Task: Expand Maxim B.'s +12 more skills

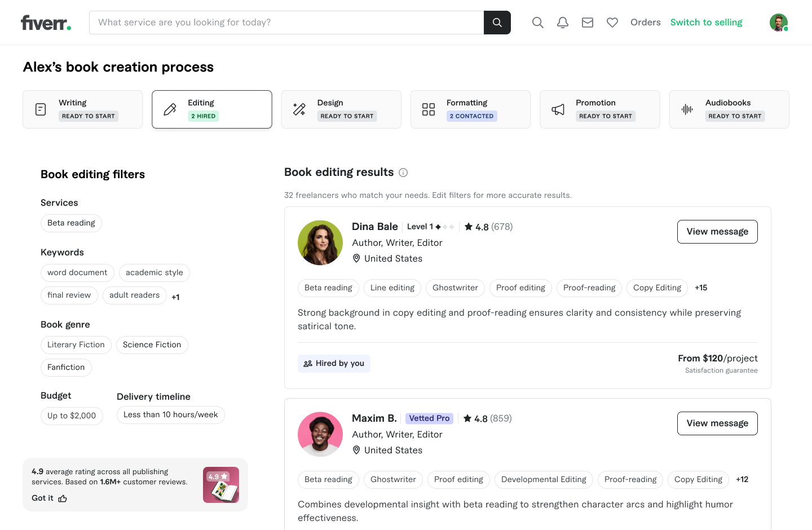Action: [x=742, y=479]
